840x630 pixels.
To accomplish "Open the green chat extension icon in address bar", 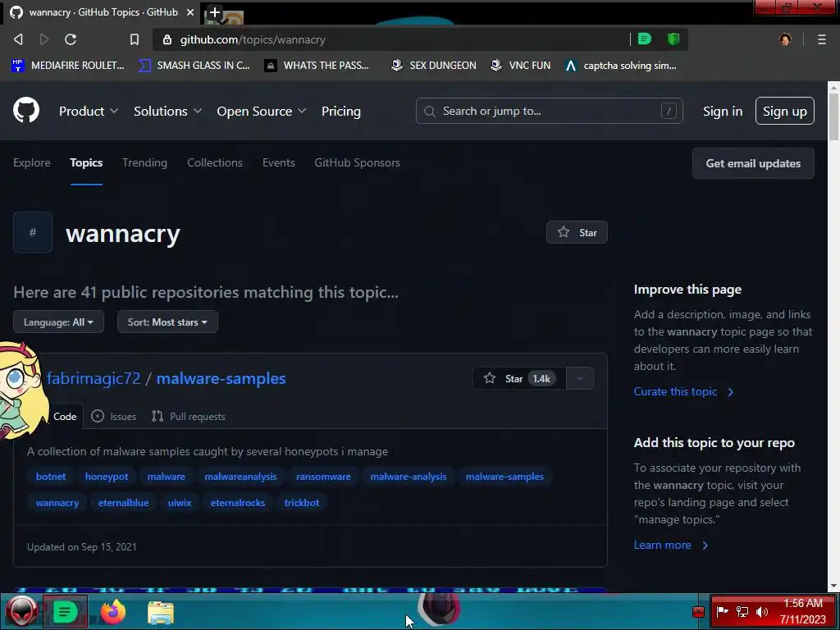I will (x=645, y=39).
